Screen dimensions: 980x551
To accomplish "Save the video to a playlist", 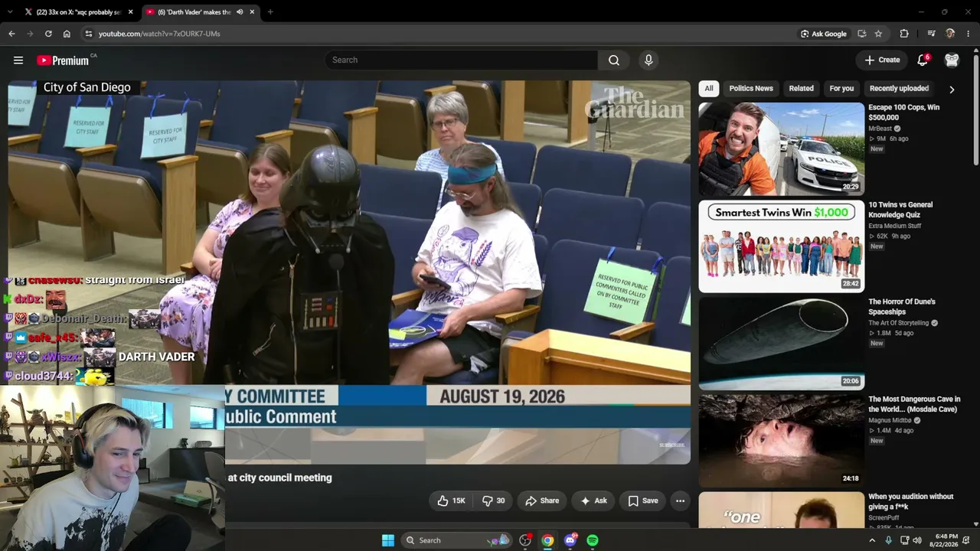I will (643, 500).
